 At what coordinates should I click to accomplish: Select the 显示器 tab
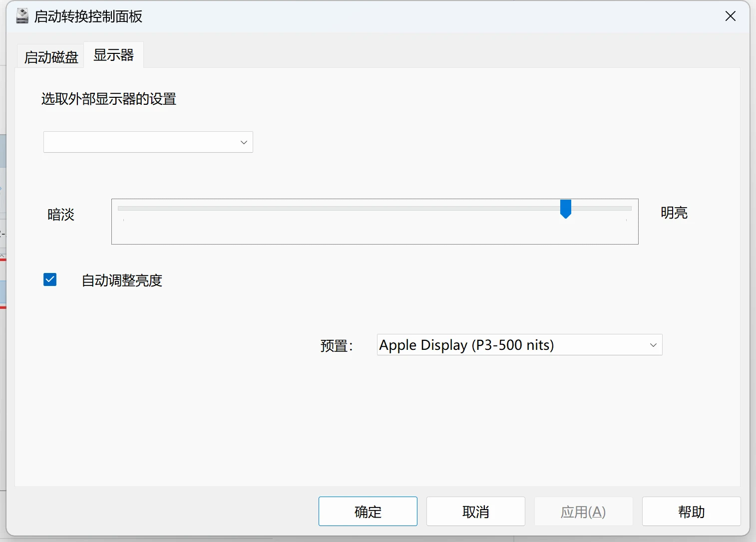(x=114, y=55)
